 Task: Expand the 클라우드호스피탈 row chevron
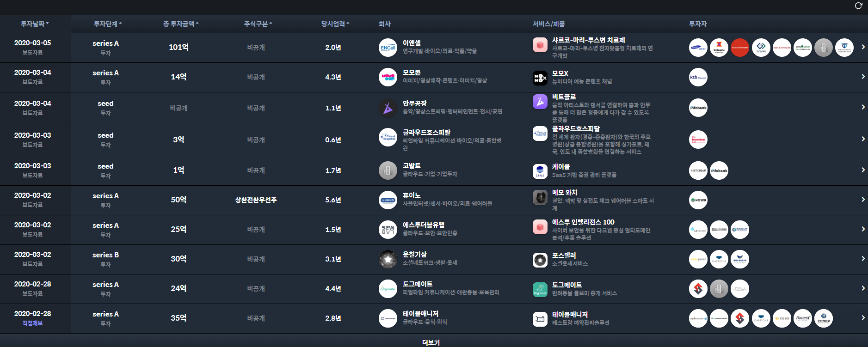pos(863,139)
